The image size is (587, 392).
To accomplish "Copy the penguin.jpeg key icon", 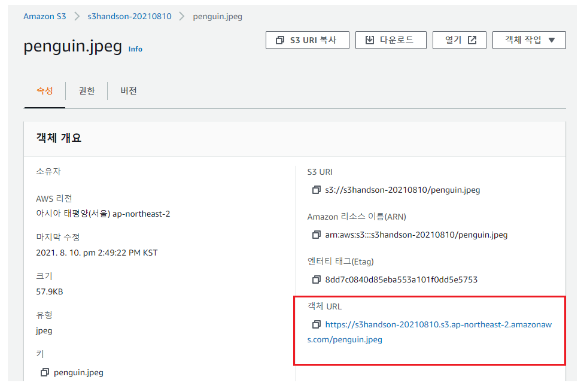I will coord(44,372).
